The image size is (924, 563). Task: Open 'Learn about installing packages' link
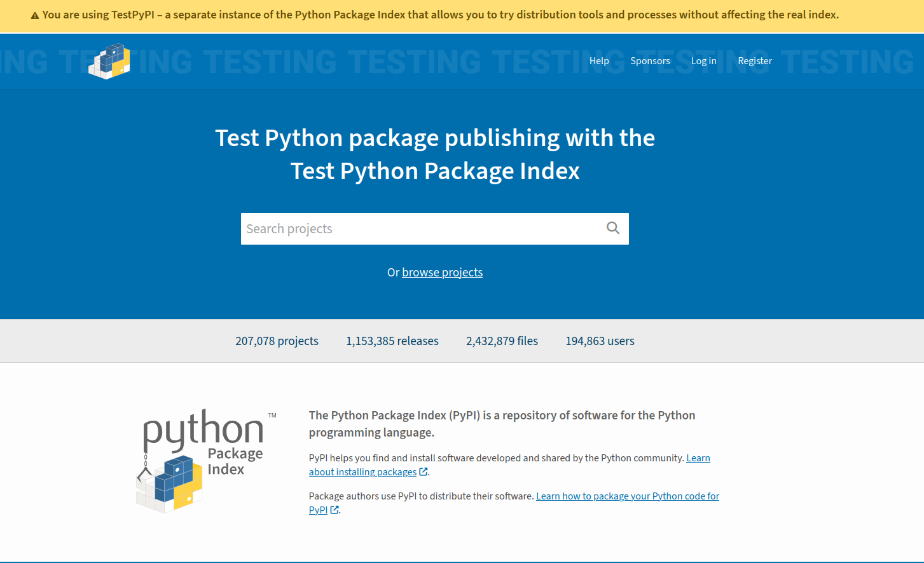click(x=362, y=472)
